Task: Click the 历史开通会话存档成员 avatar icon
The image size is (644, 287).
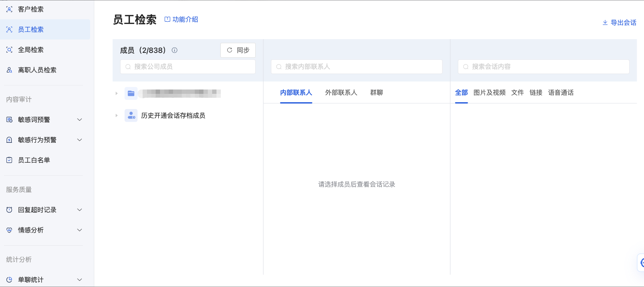Action: point(131,116)
